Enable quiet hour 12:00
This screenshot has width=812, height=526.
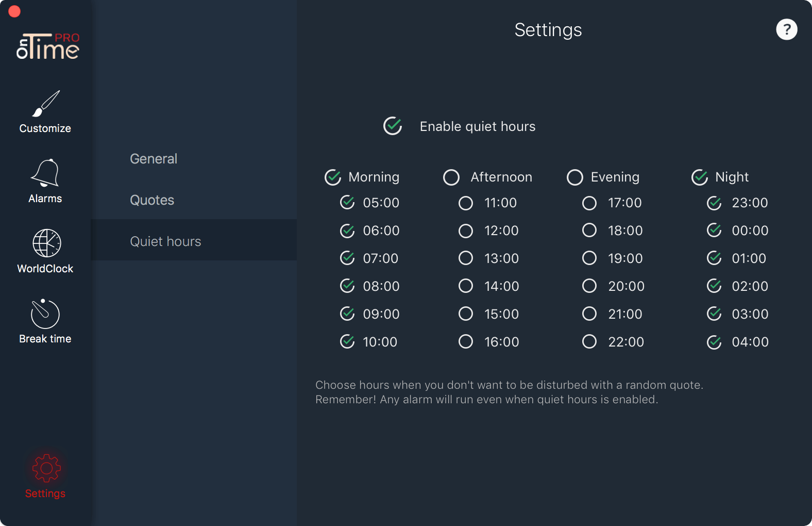click(466, 231)
